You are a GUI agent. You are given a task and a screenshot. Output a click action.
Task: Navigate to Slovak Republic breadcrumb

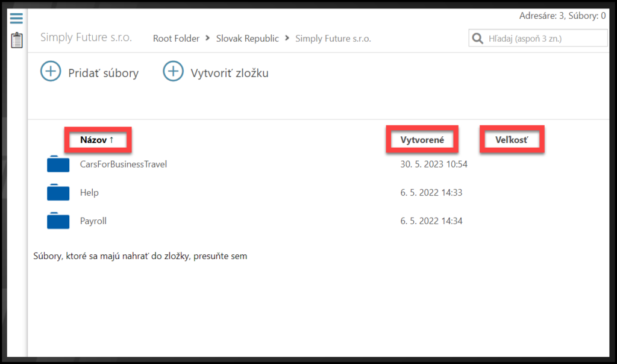point(248,39)
